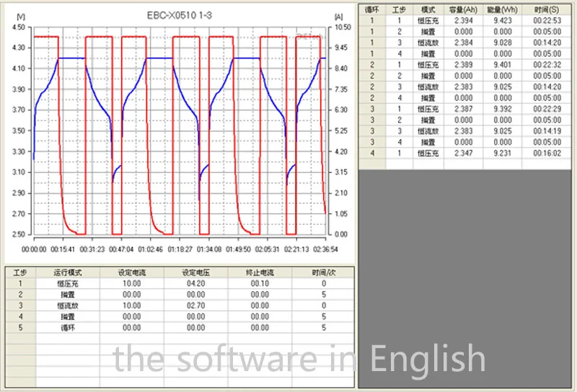Select set voltage cell 04.20
Viewport: 577px width, 392px height.
(195, 283)
